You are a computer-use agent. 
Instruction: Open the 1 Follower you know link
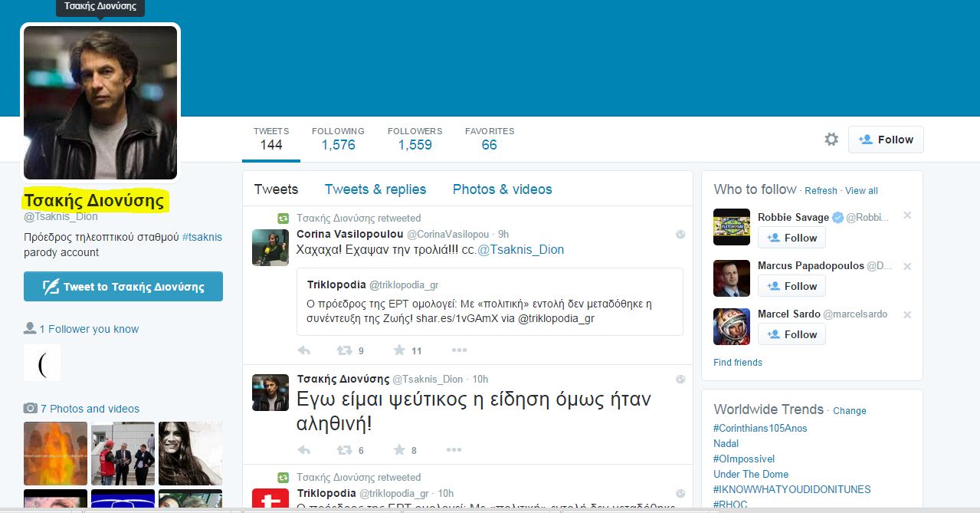[x=89, y=329]
